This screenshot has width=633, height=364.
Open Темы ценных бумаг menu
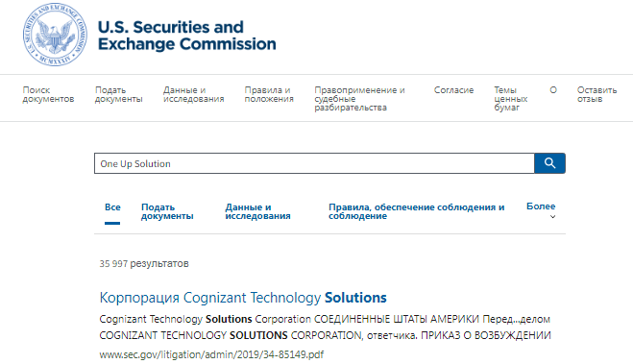[x=511, y=99]
